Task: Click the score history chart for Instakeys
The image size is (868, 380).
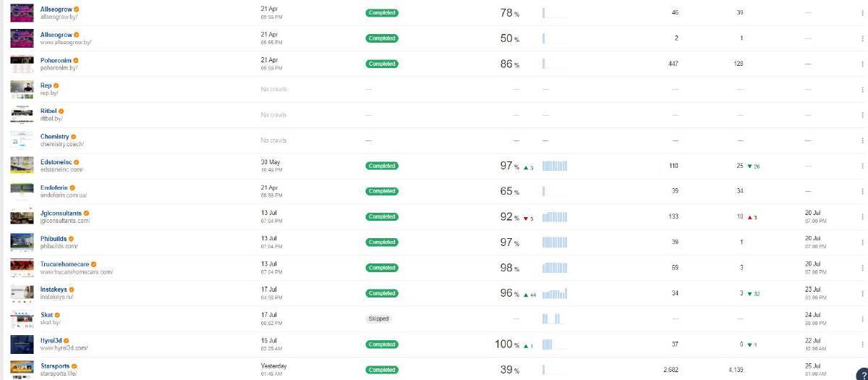Action: point(555,293)
